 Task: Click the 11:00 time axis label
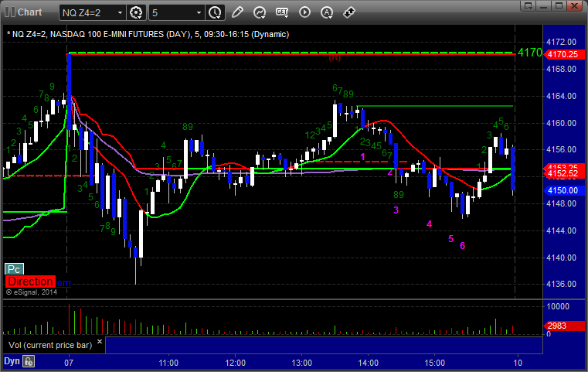point(168,363)
